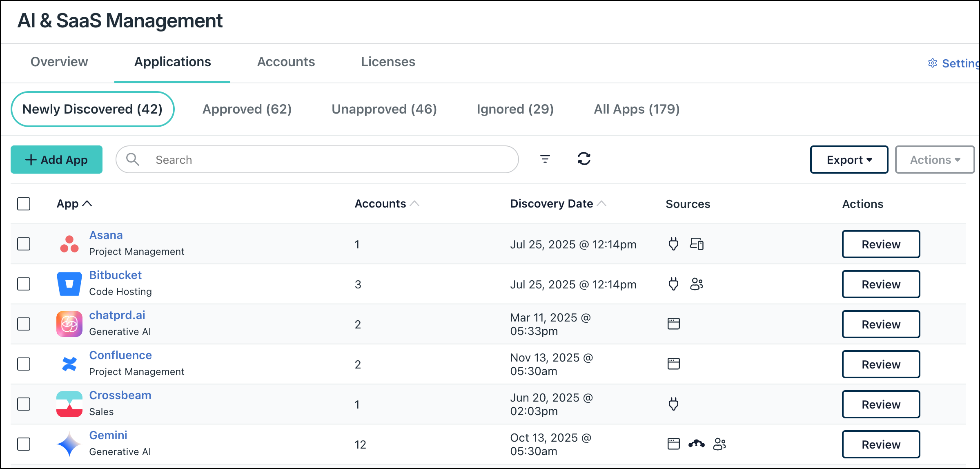This screenshot has height=469, width=980.
Task: Click the Review button for Crossbeam
Action: 881,404
